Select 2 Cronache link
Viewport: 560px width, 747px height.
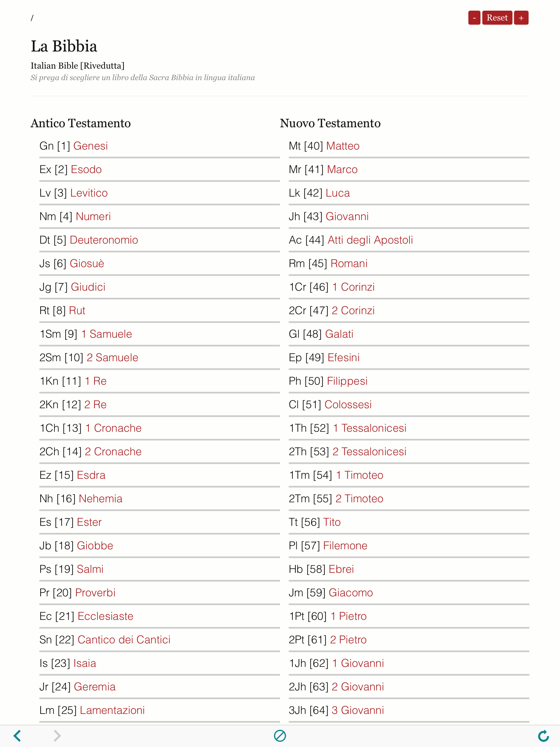coord(113,451)
